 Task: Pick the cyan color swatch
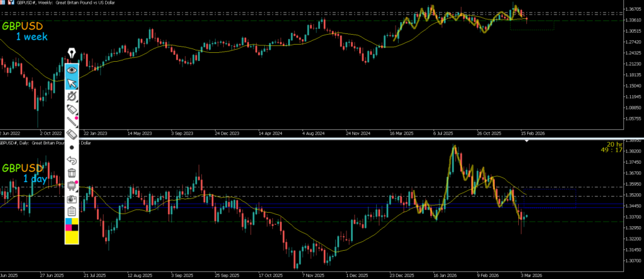pyautogui.click(x=68, y=222)
